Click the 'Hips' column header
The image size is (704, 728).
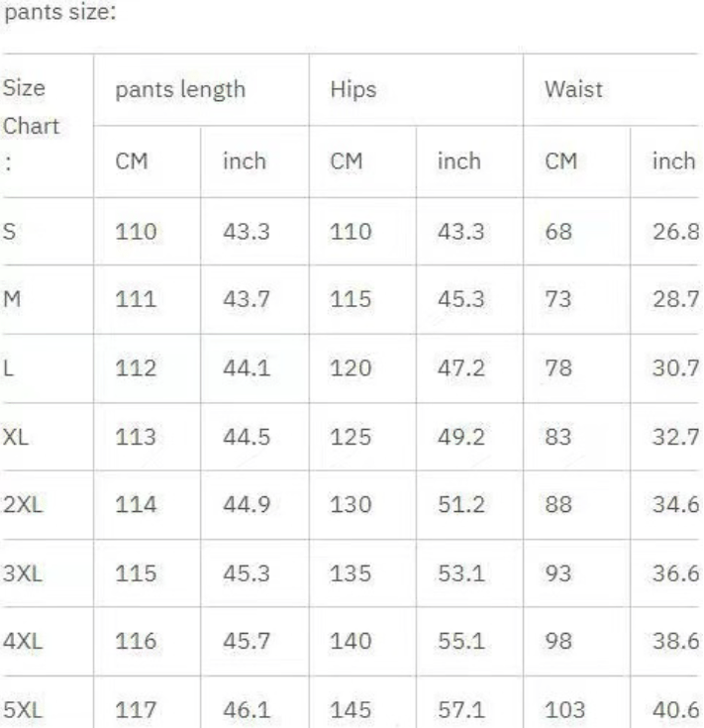354,90
